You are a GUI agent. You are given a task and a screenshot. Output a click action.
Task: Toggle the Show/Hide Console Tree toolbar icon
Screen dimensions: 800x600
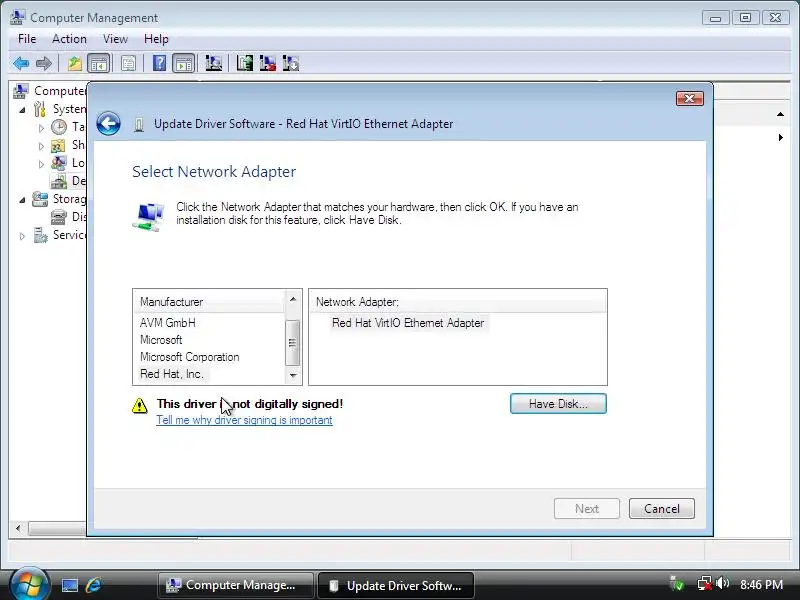[x=98, y=64]
